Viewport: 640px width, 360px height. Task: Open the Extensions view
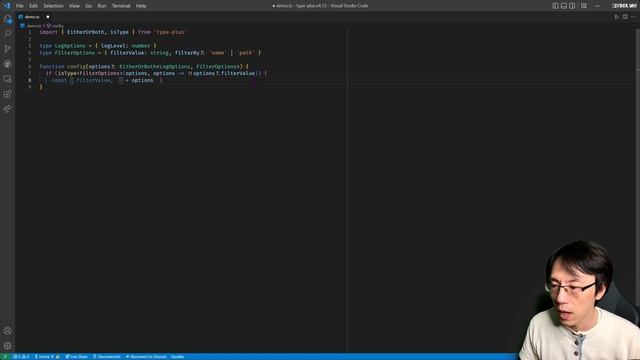7,94
